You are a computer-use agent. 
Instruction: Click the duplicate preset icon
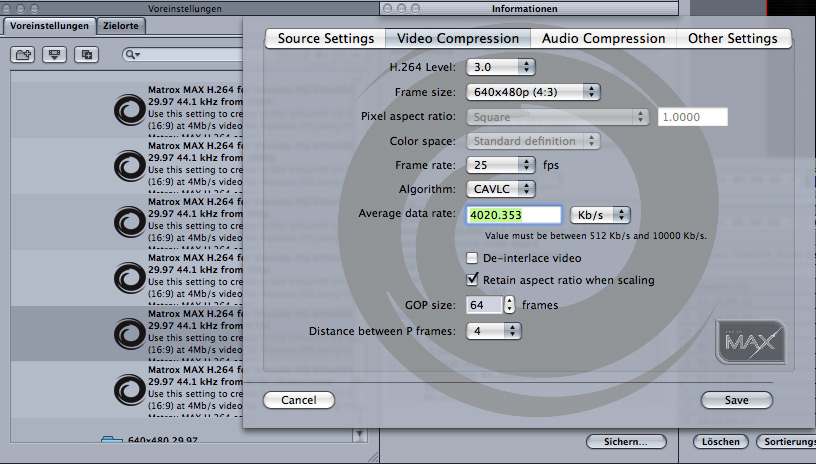(x=88, y=54)
